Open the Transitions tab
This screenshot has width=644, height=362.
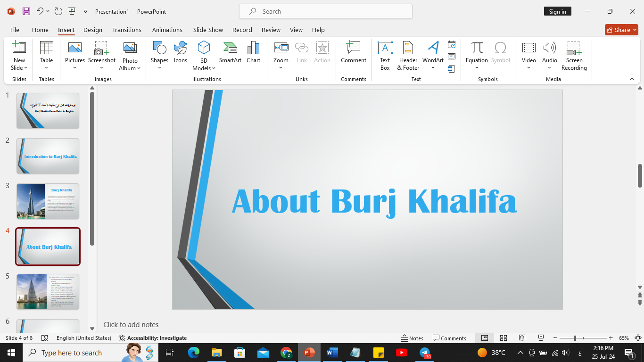127,30
